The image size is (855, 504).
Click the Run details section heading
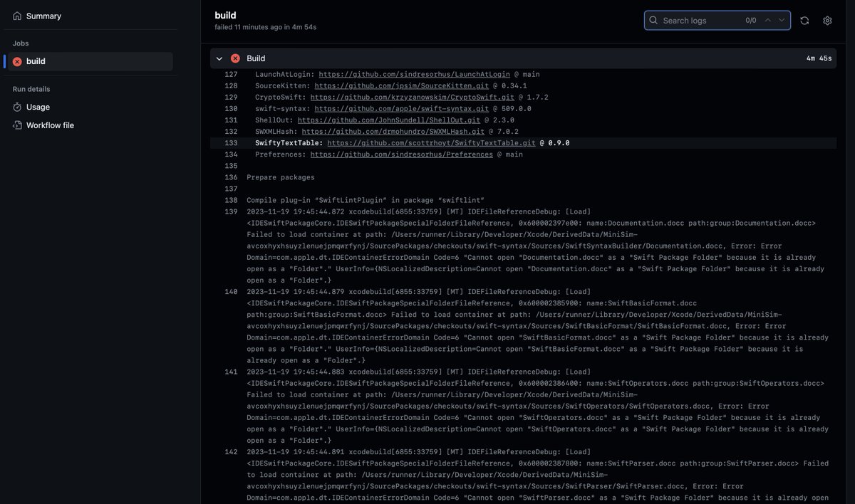[x=31, y=89]
